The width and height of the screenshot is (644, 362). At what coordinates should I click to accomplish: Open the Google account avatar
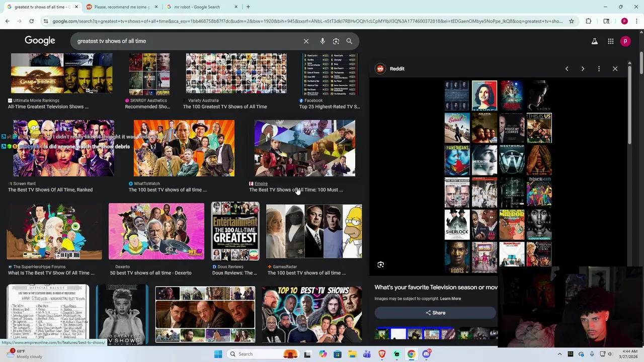(x=625, y=41)
